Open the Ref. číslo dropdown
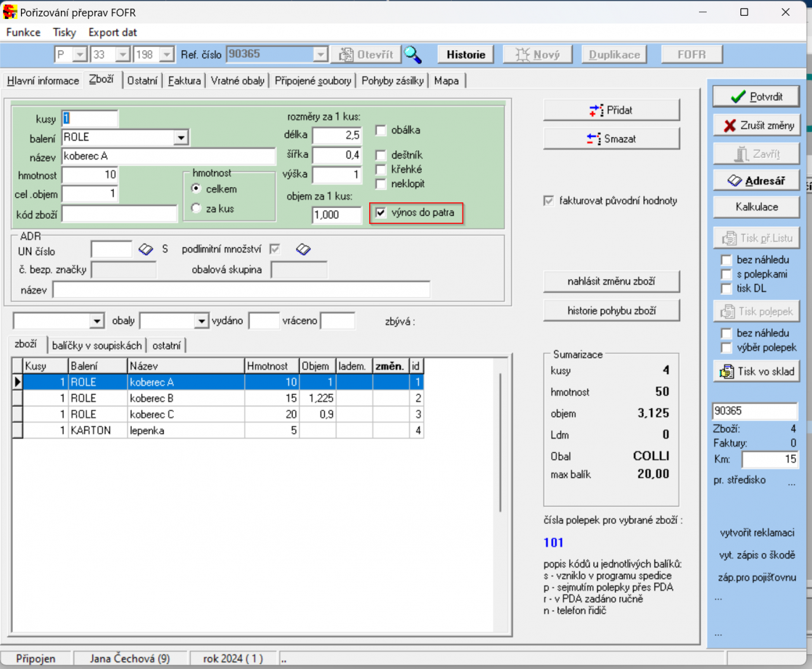 320,55
